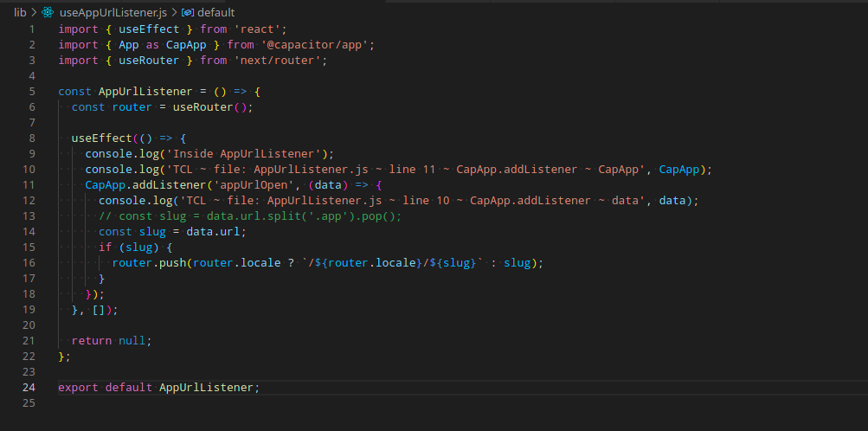Select line number 11 in the gutter
Viewport: 868px width, 431px height.
point(29,185)
